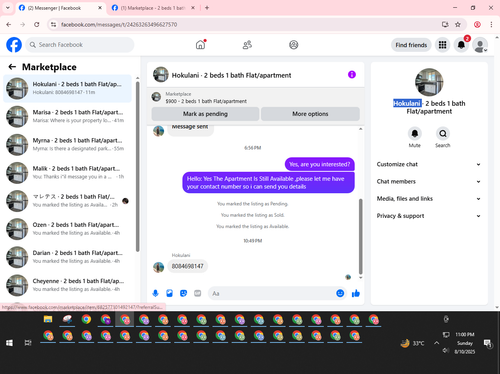Switch to Marketplace 2 beds browser tab
500x374 pixels.
[x=153, y=8]
